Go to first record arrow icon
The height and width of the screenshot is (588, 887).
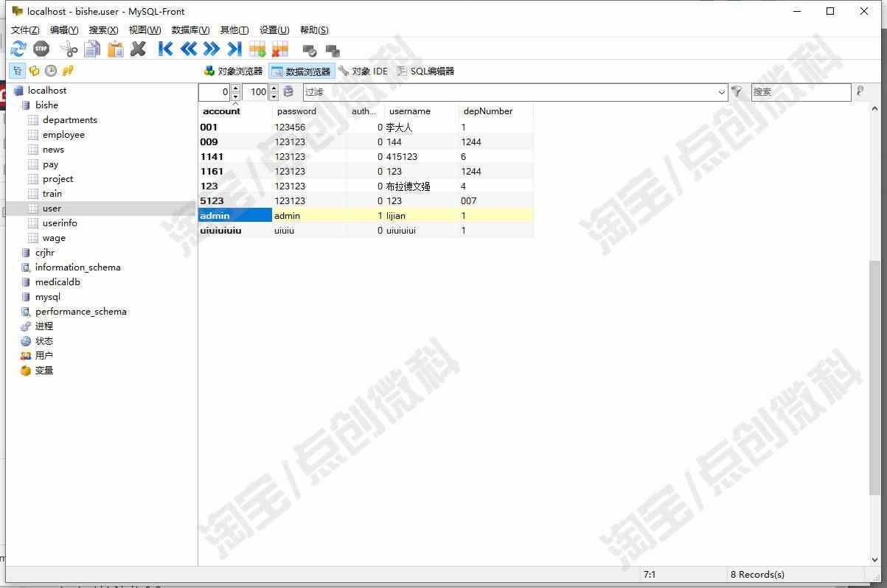click(x=166, y=49)
